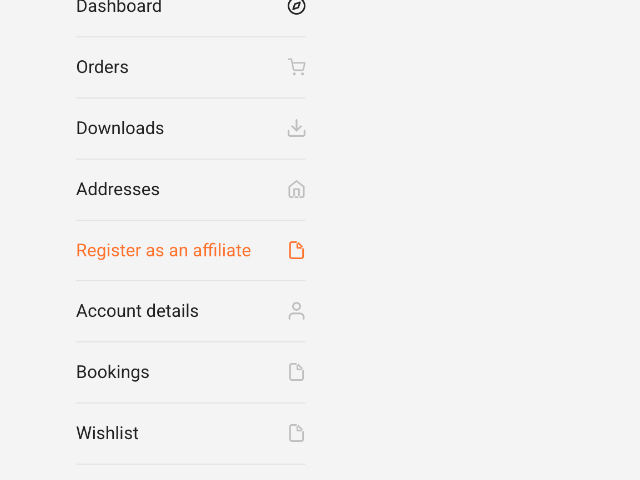Click the person icon for Account details

[296, 311]
